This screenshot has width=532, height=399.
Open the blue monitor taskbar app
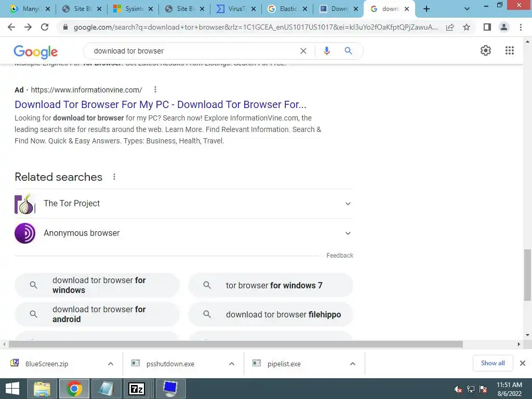170,389
